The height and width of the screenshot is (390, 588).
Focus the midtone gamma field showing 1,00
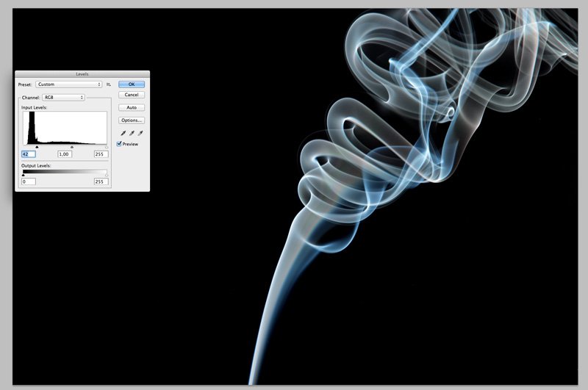tap(65, 154)
